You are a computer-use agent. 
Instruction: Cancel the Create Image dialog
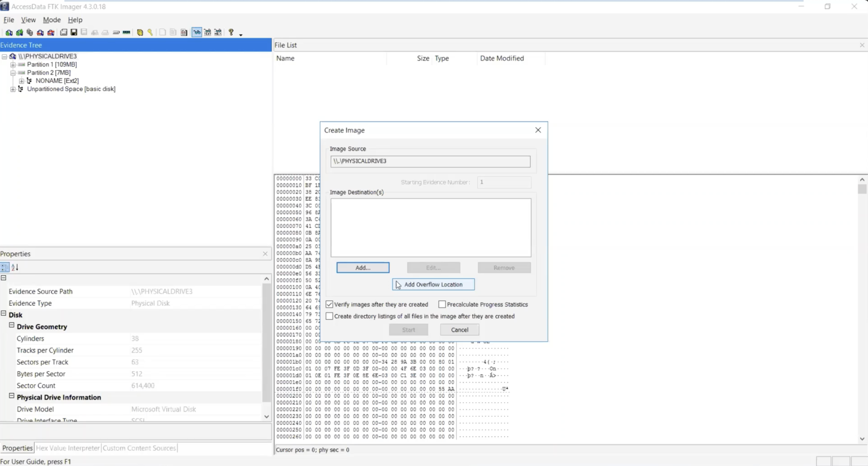[459, 329]
